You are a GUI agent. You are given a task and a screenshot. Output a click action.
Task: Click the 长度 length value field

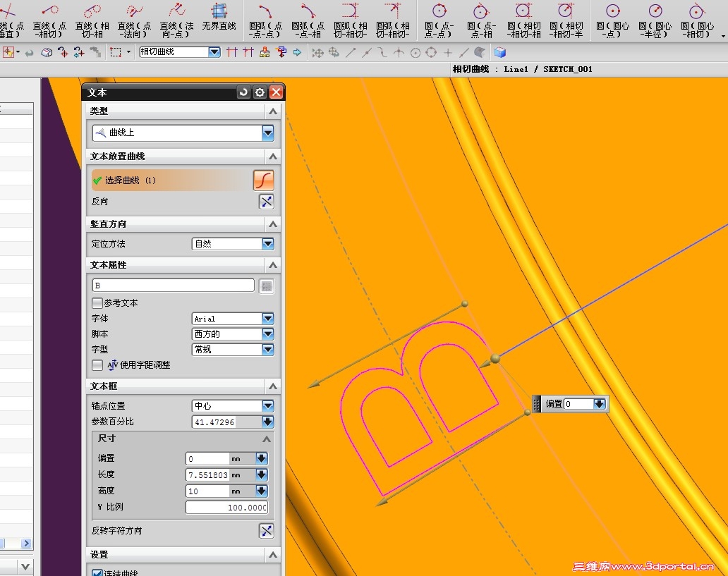207,474
